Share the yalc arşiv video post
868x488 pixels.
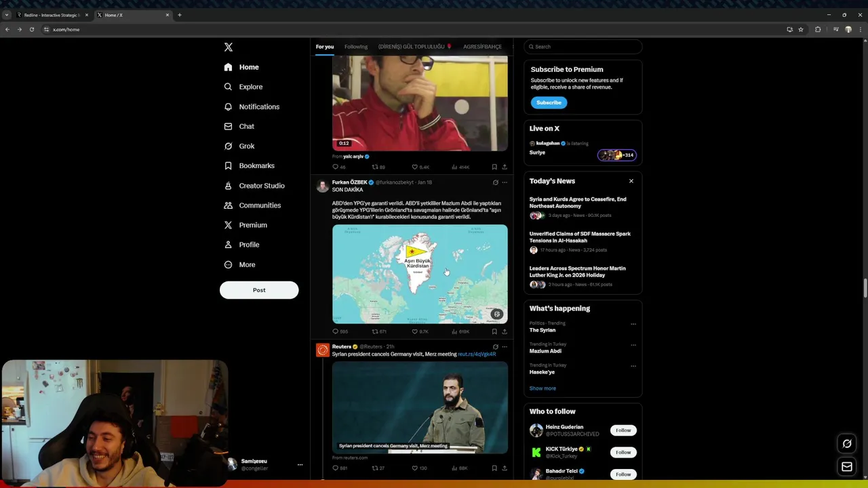[505, 167]
